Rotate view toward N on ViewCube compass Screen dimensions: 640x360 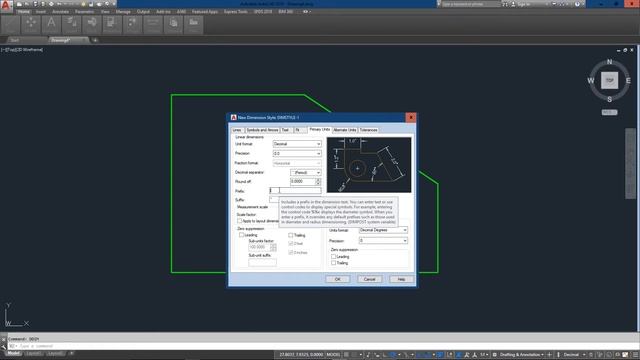pos(609,62)
